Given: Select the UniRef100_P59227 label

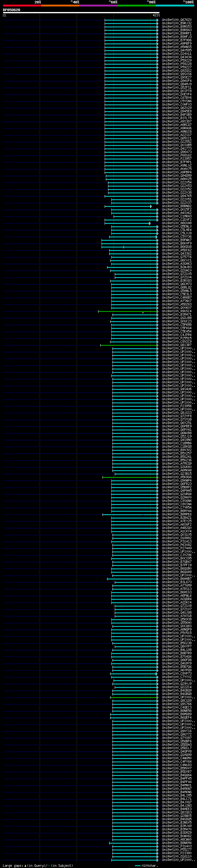Looking at the screenshot, I should coord(176,67).
